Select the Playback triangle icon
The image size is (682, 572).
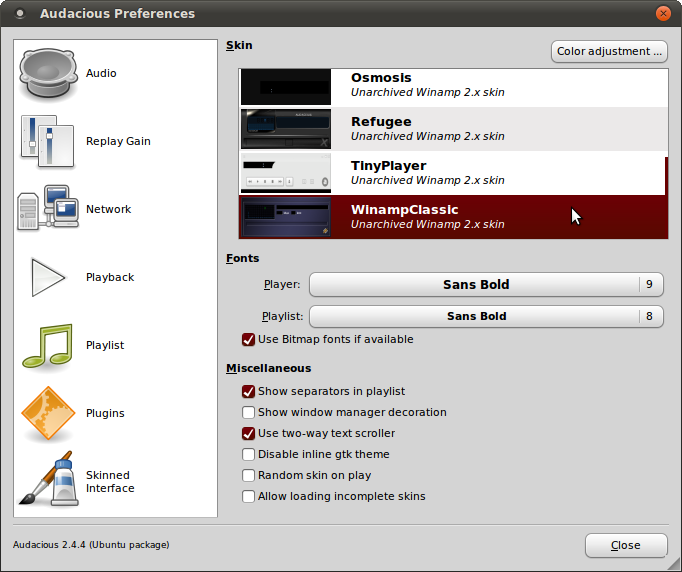click(x=48, y=277)
